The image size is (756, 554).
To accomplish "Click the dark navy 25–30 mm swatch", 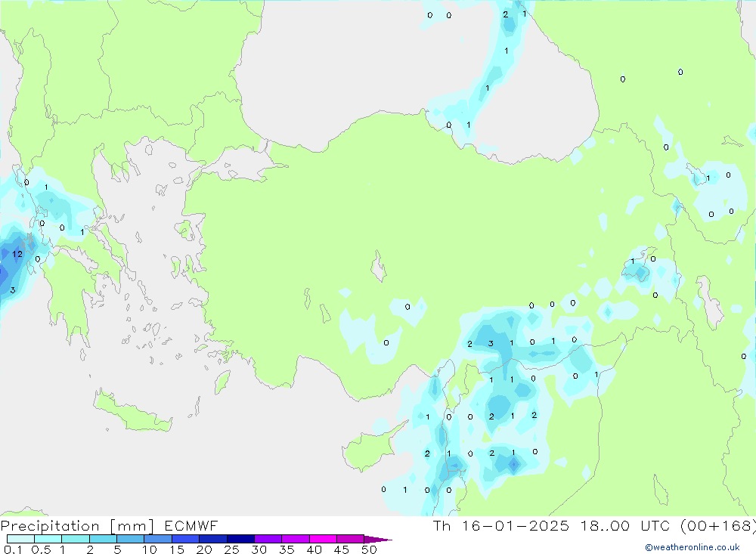I will (x=240, y=539).
